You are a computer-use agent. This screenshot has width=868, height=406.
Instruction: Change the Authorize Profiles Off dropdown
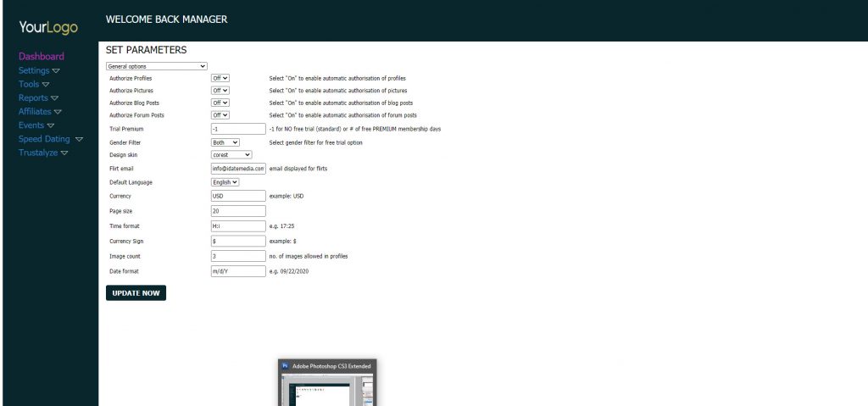pyautogui.click(x=220, y=79)
